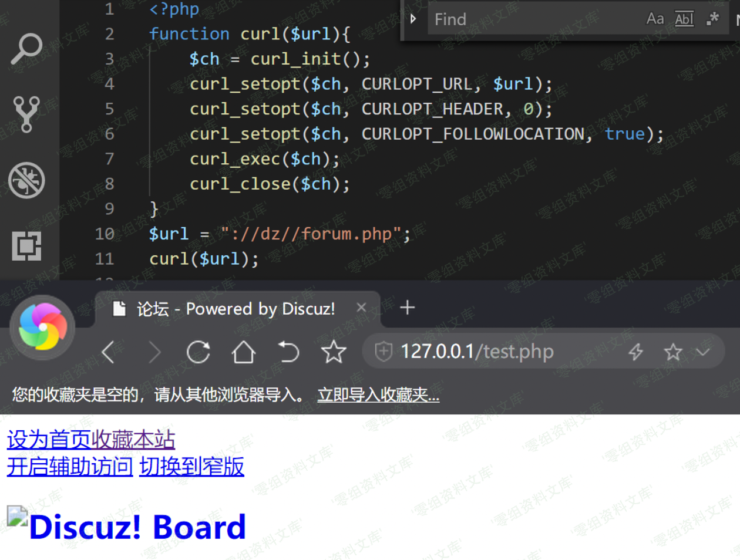Click the lightning speed-mode icon

pos(635,352)
